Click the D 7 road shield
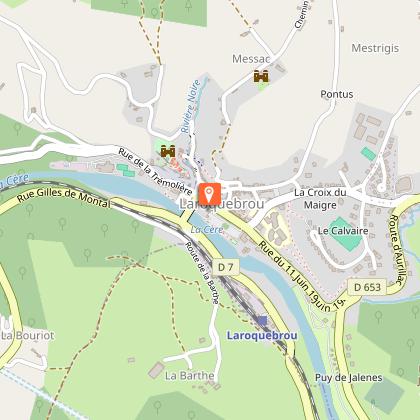Viewport: 420px width, 420px height. [226, 267]
